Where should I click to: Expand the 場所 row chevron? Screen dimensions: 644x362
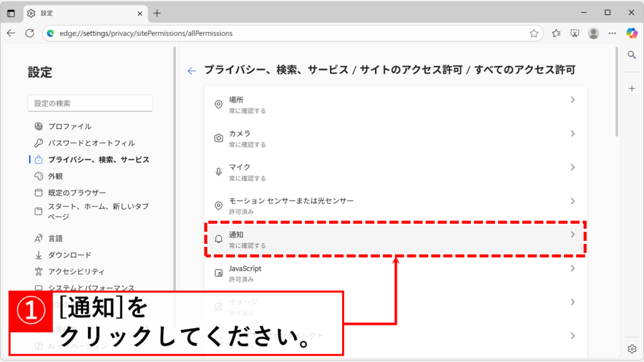click(x=572, y=100)
